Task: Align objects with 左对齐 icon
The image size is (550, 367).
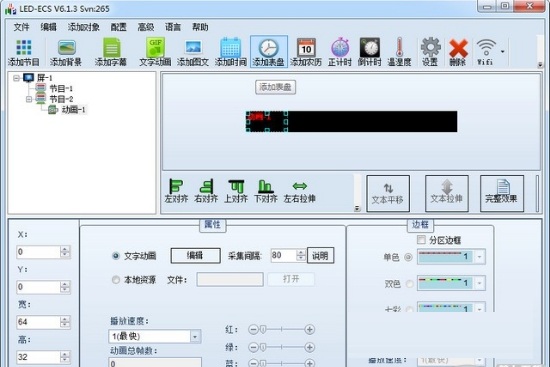Action: click(x=176, y=191)
